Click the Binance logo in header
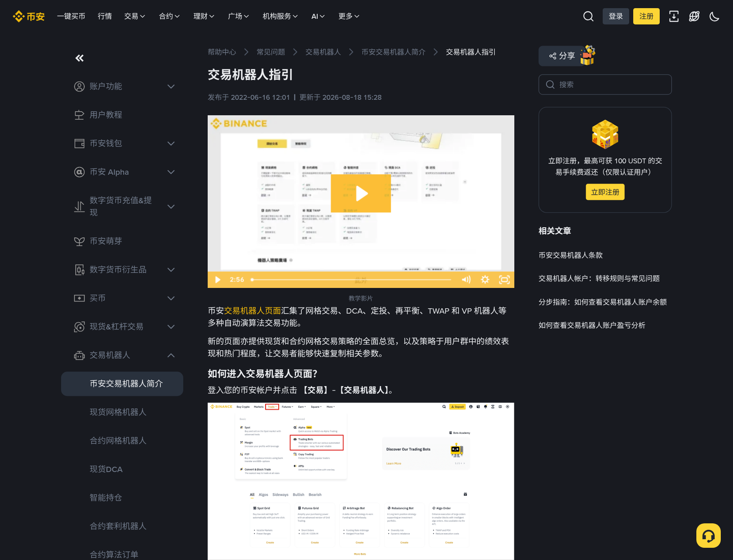 29,16
